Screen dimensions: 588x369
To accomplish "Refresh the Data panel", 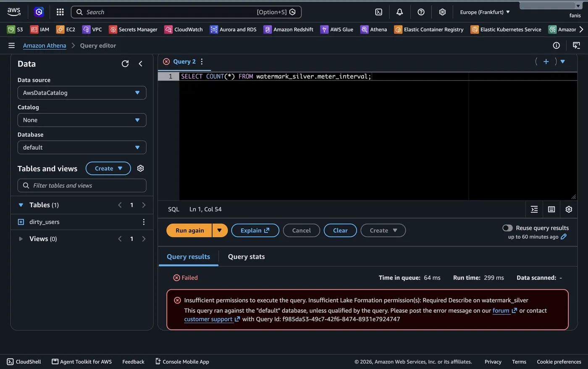I will click(x=125, y=64).
